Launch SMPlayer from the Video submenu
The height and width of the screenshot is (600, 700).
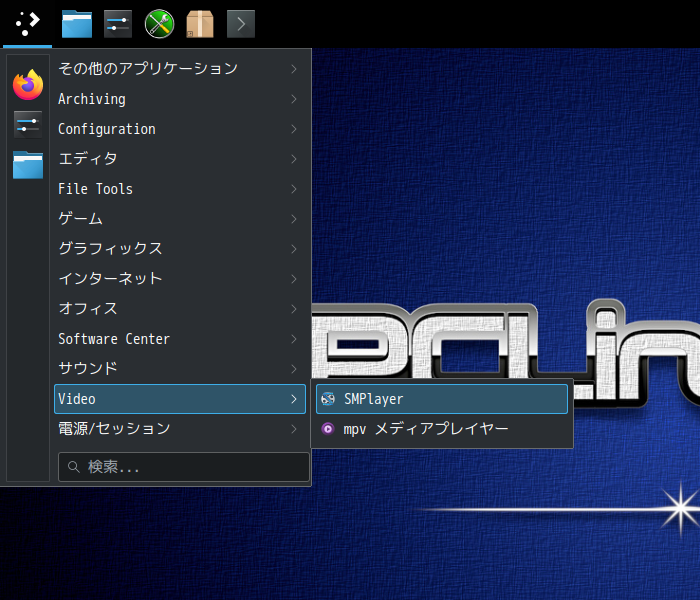point(442,399)
